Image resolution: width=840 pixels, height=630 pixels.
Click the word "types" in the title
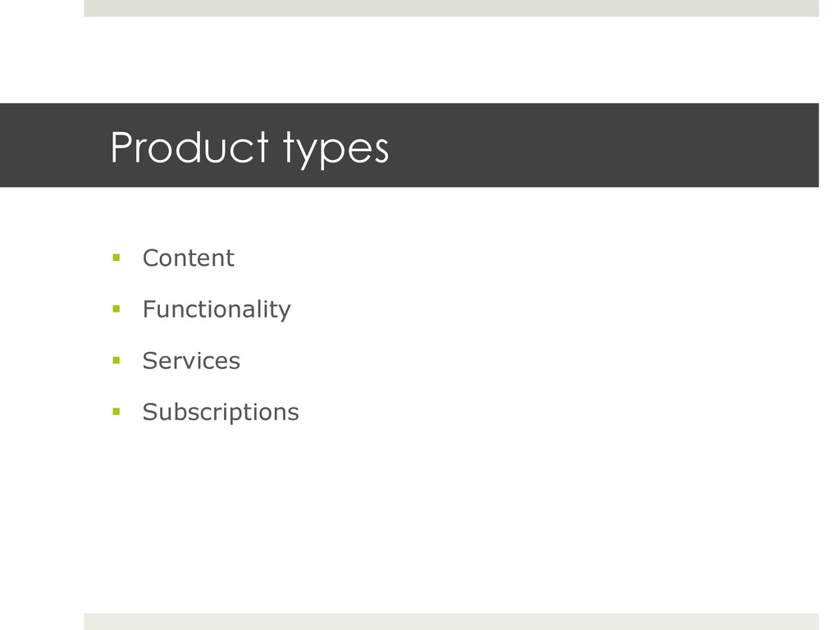[336, 149]
